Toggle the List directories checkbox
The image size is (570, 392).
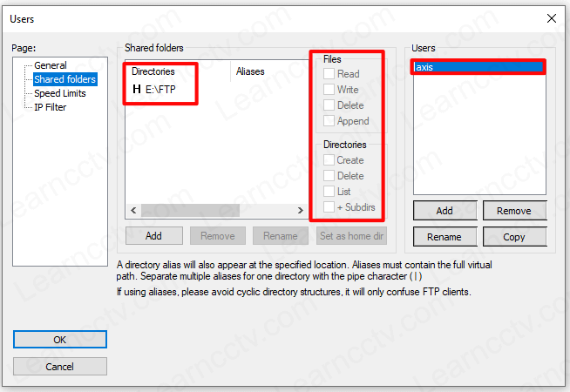pyautogui.click(x=329, y=191)
